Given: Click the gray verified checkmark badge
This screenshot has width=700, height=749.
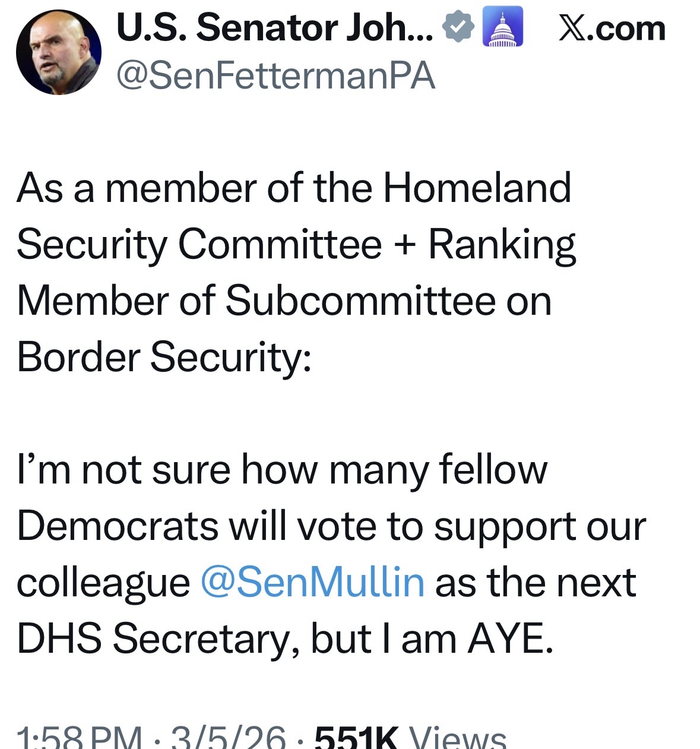Looking at the screenshot, I should (x=459, y=28).
